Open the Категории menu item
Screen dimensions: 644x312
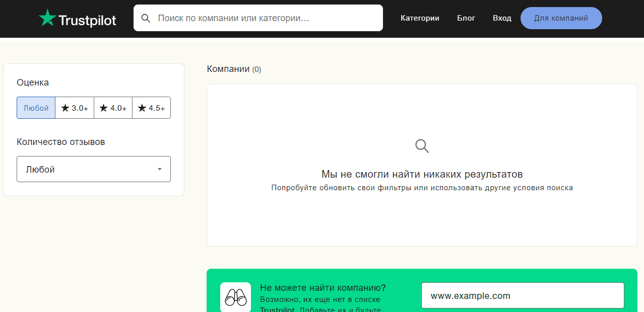(420, 18)
